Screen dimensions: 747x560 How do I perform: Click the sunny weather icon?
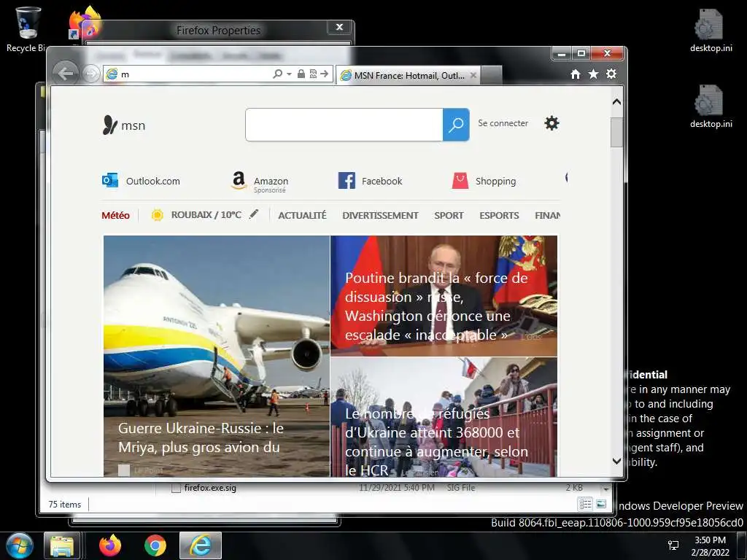pos(158,215)
